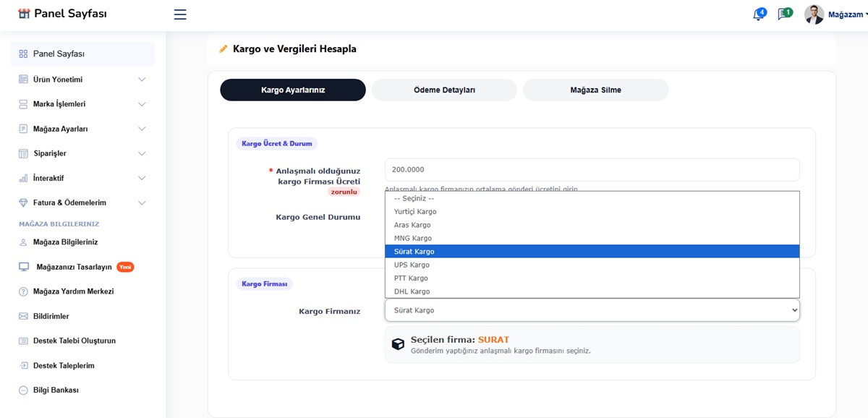Image resolution: width=868 pixels, height=418 pixels.
Task: Click the notification bell icon
Action: [x=758, y=14]
